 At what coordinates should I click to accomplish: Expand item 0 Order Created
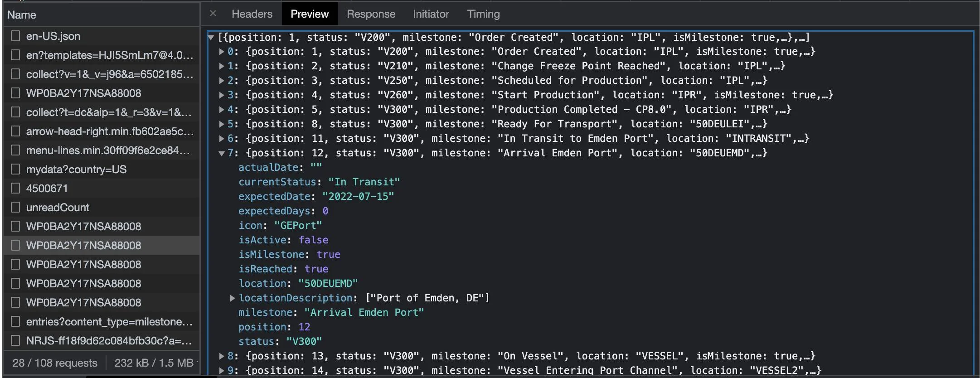coord(222,52)
